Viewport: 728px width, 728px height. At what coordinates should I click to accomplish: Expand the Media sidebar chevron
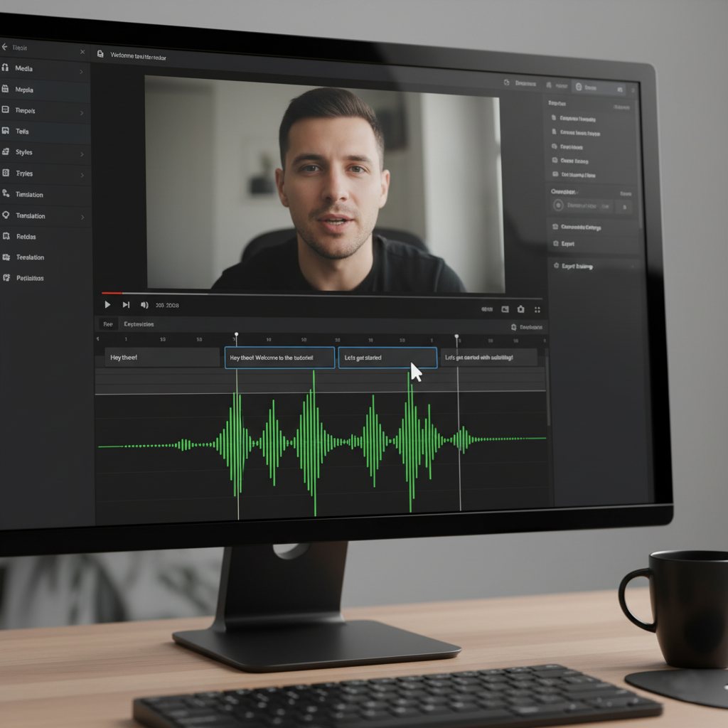pyautogui.click(x=81, y=72)
